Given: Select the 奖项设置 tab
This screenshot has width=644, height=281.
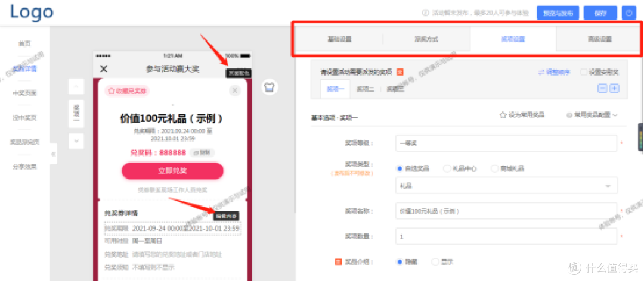Looking at the screenshot, I should [x=513, y=39].
